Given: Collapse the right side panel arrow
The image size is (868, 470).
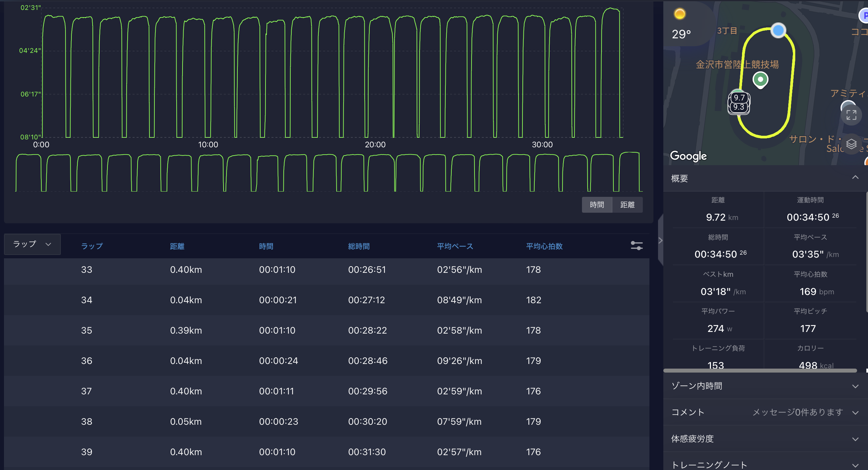Looking at the screenshot, I should click(x=660, y=240).
